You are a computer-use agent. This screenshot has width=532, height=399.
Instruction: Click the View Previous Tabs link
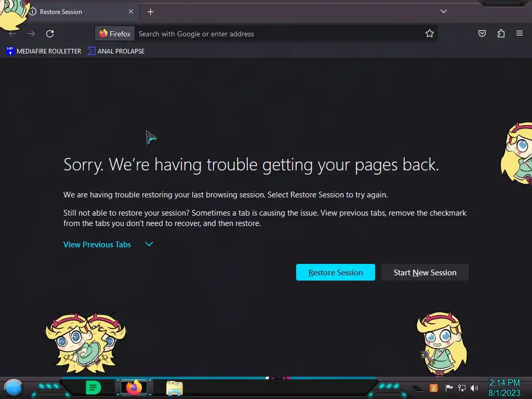click(x=97, y=244)
